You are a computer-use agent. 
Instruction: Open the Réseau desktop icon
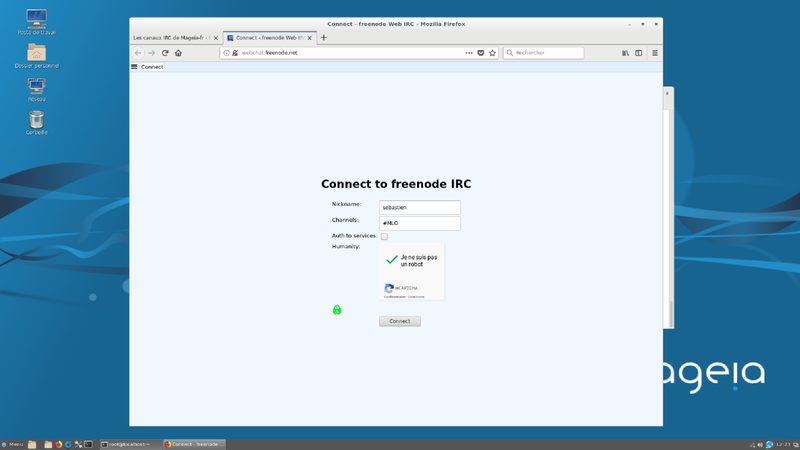pos(37,89)
